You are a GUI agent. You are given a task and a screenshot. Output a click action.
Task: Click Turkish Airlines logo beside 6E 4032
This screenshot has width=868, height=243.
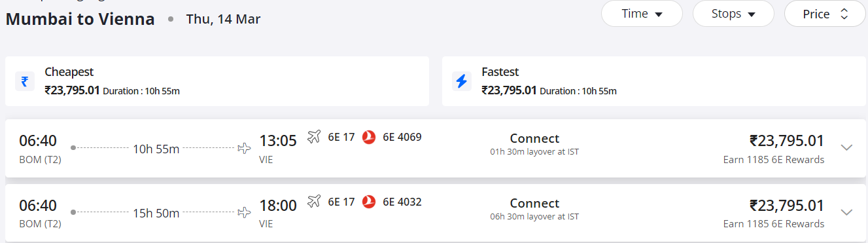[x=369, y=202]
